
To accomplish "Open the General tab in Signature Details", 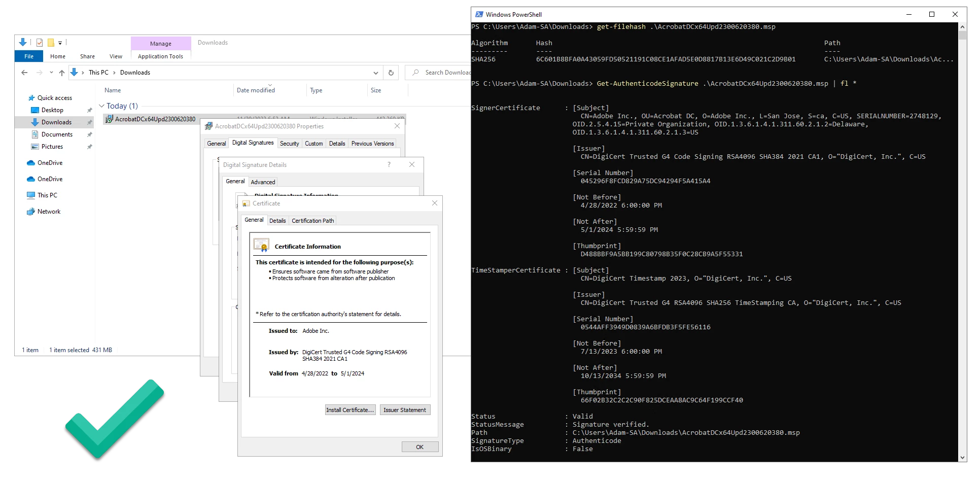I will (x=235, y=181).
